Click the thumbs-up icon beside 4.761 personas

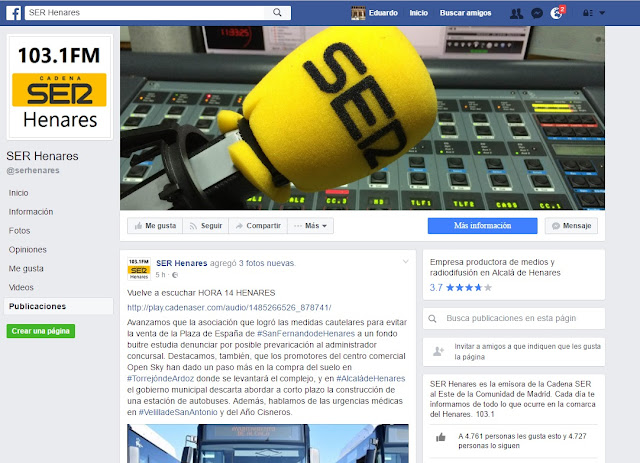click(x=441, y=438)
